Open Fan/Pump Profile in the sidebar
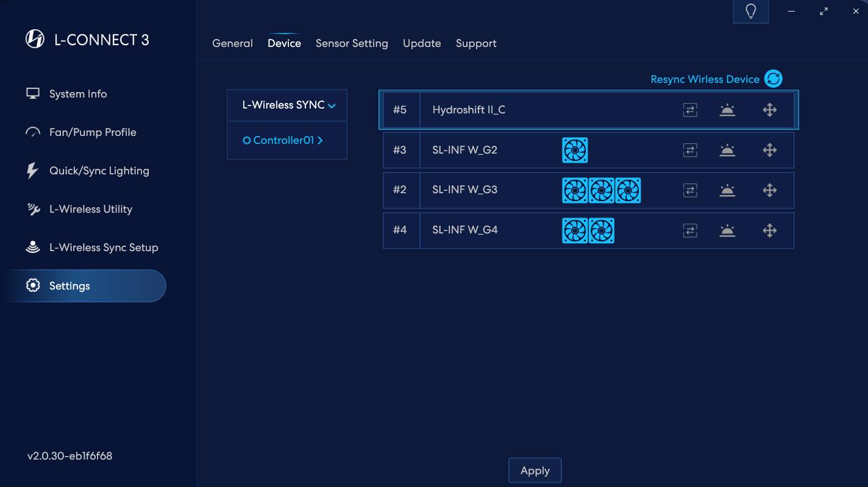This screenshot has height=487, width=868. click(93, 132)
